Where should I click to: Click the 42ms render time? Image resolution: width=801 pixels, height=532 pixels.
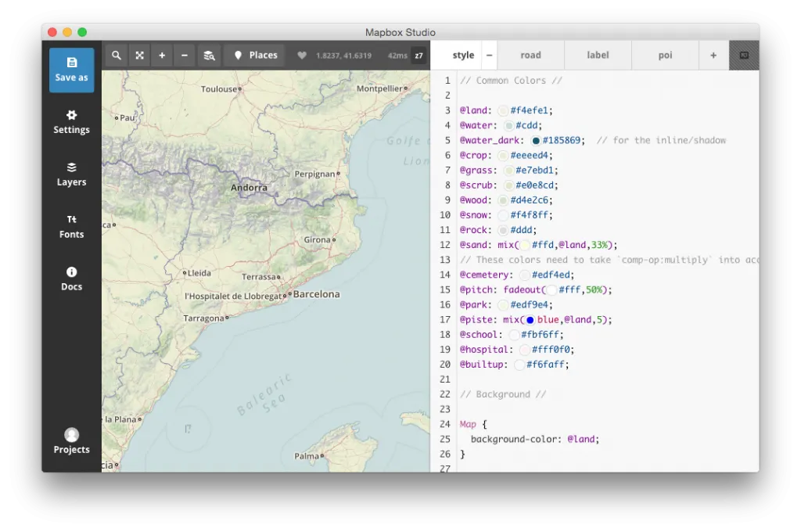tap(397, 56)
